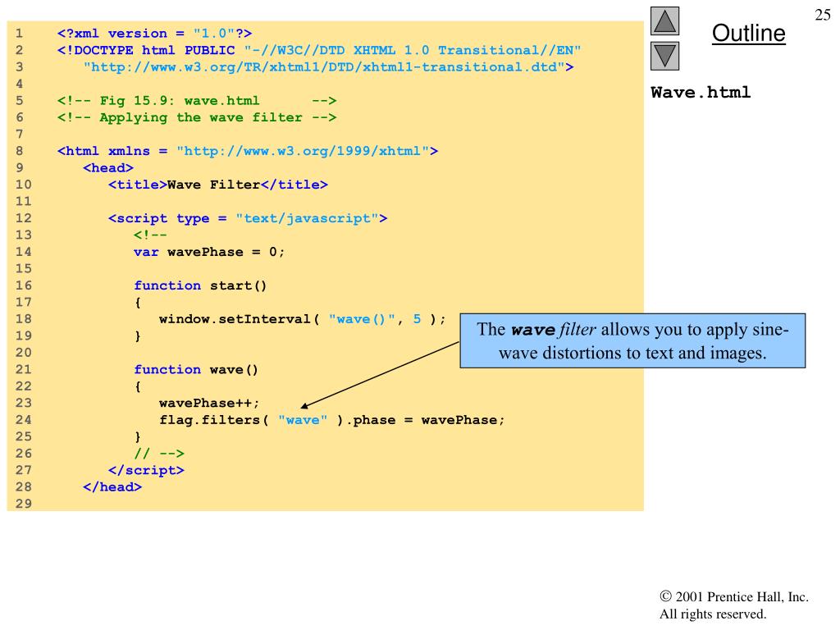The image size is (840, 630).
Task: Click the 'Wave Filter' title line
Action: [x=218, y=185]
